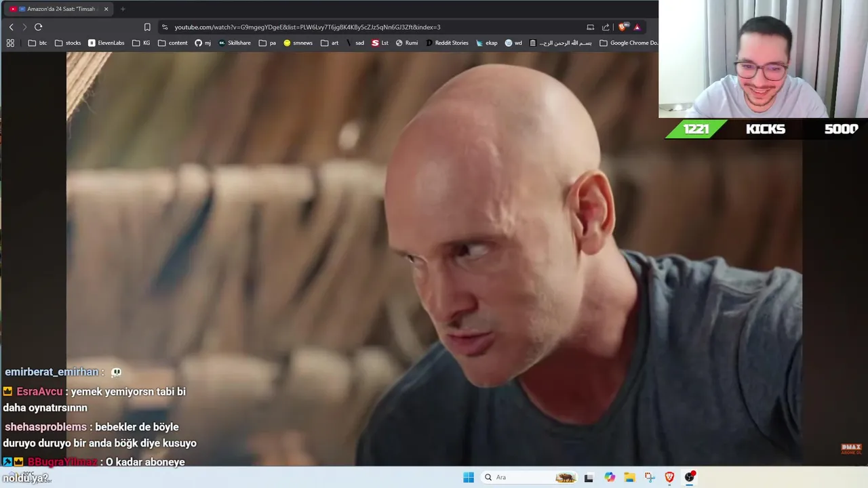Open the KG bookmark folder
The image size is (868, 488).
(141, 43)
